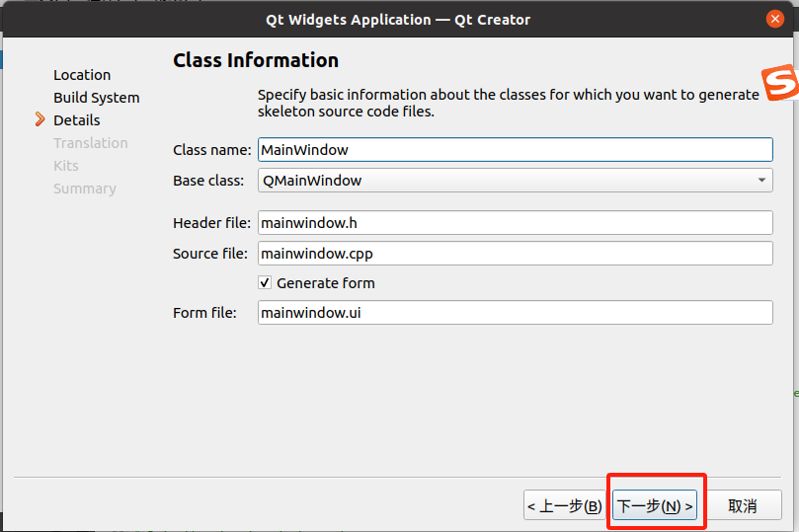
Task: Click the orange current-step arrow icon
Action: click(x=40, y=119)
